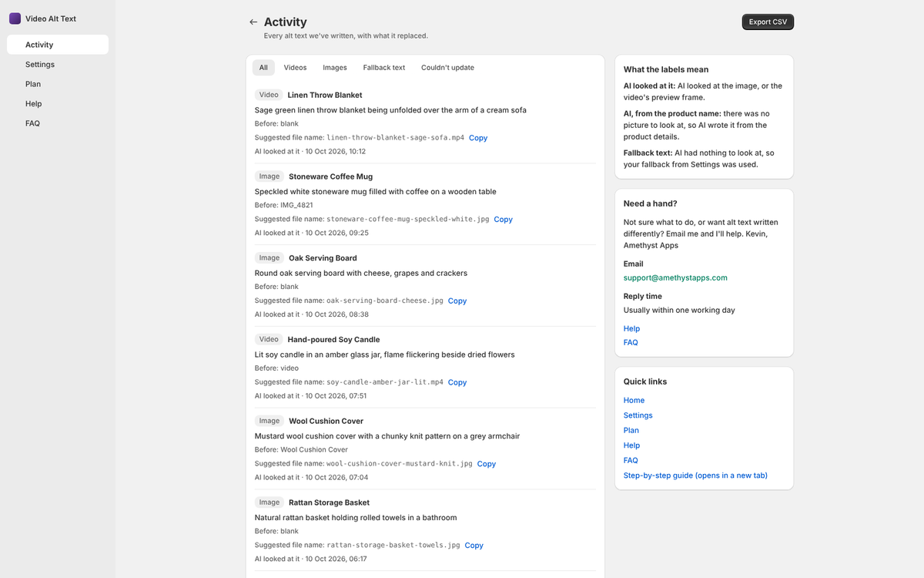Click the Linen Throw Blanket title

tap(325, 95)
